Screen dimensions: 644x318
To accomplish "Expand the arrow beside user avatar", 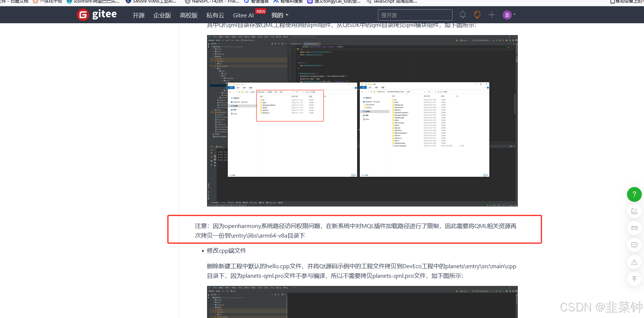I will (x=515, y=15).
